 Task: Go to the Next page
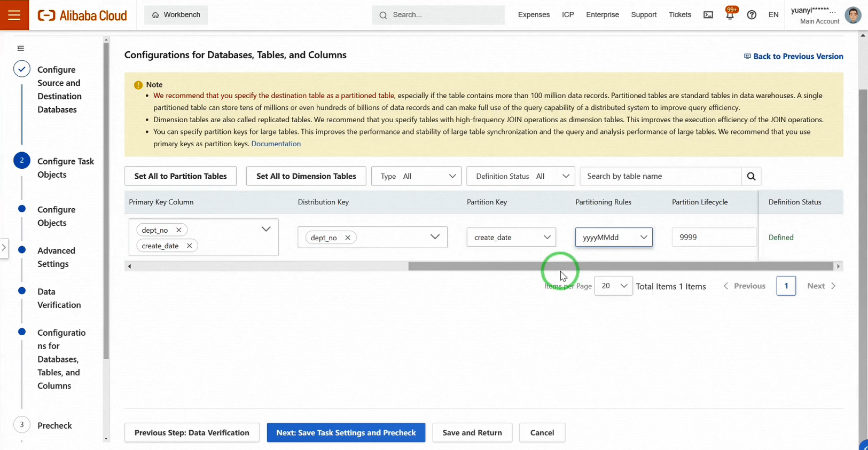[x=822, y=286]
